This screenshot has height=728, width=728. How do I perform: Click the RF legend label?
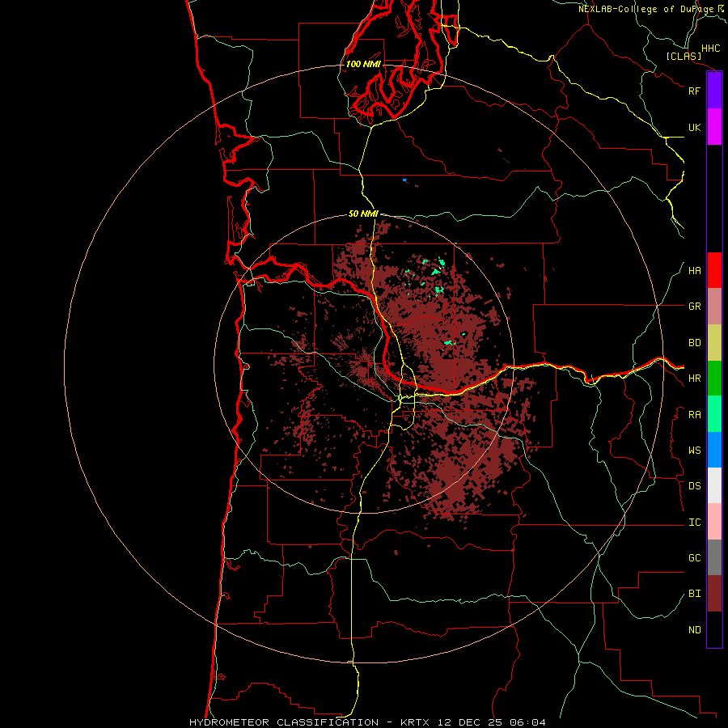pos(695,91)
